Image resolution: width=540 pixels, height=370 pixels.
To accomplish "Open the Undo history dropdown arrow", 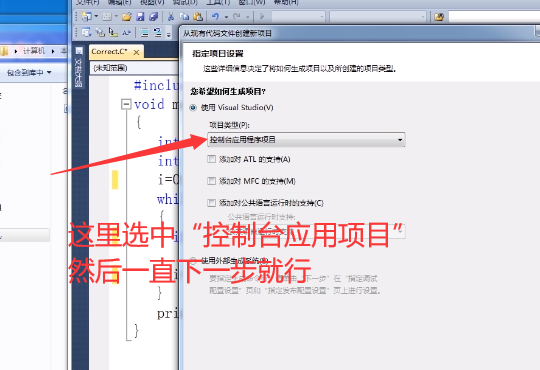I will pyautogui.click(x=226, y=17).
